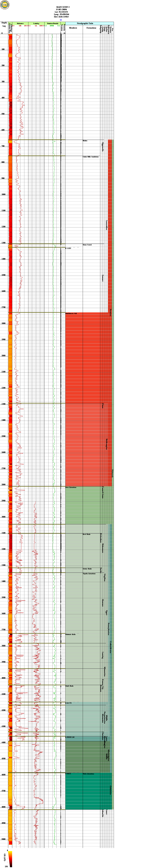
Task: Click the B STNC member label
Action: coord(68,248)
